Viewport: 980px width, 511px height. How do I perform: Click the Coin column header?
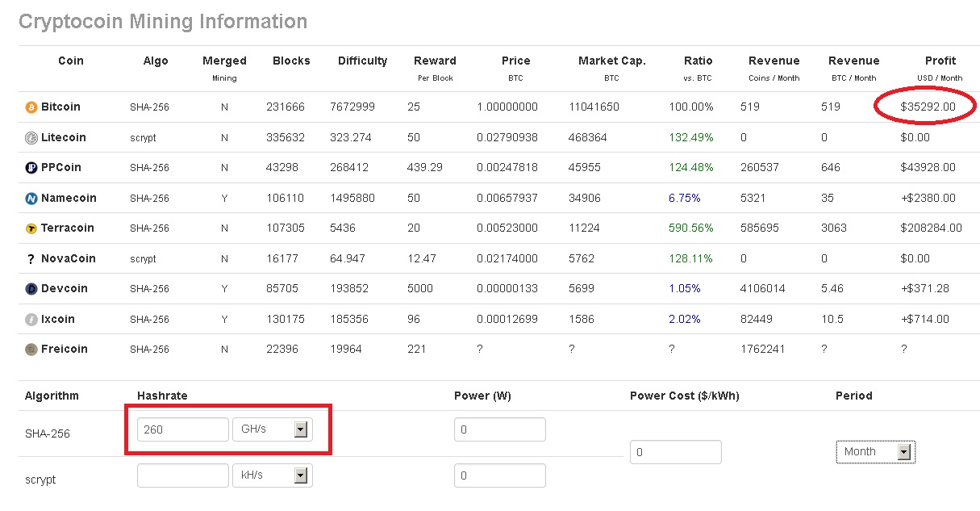coord(71,61)
